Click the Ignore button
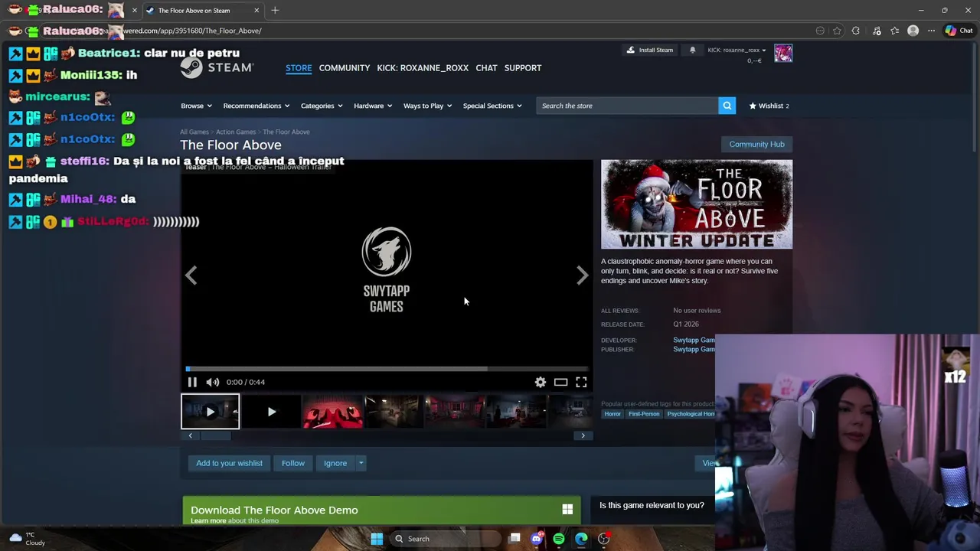980x551 pixels. click(335, 463)
